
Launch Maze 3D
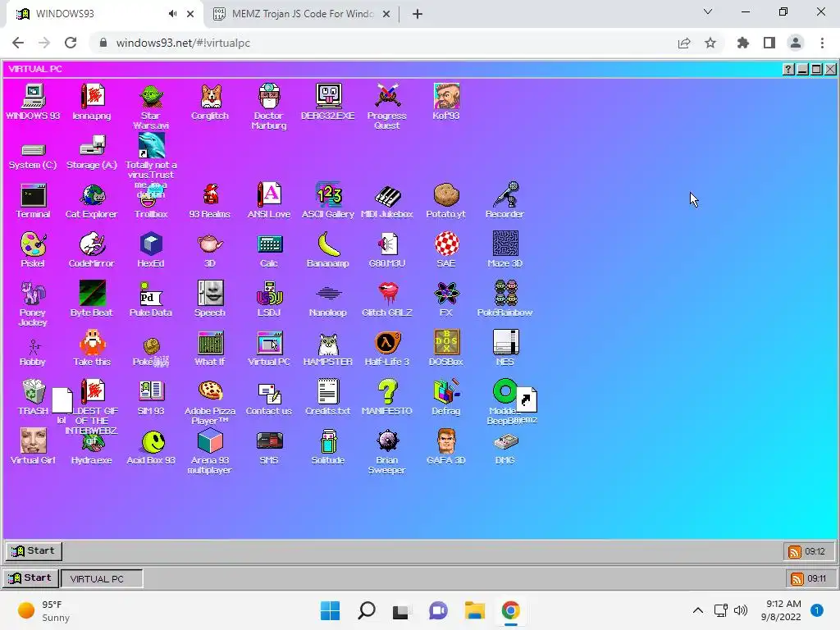tap(505, 244)
